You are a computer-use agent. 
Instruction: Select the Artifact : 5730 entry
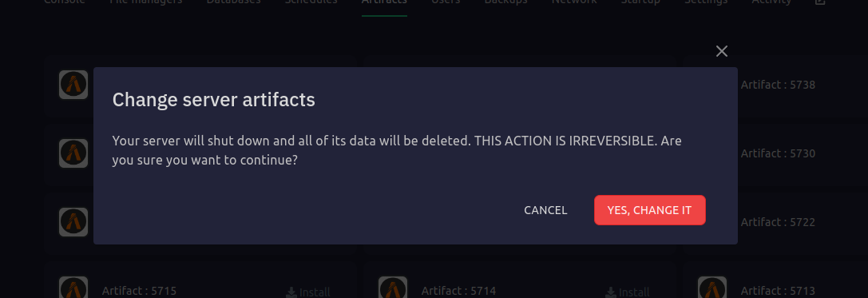click(778, 153)
